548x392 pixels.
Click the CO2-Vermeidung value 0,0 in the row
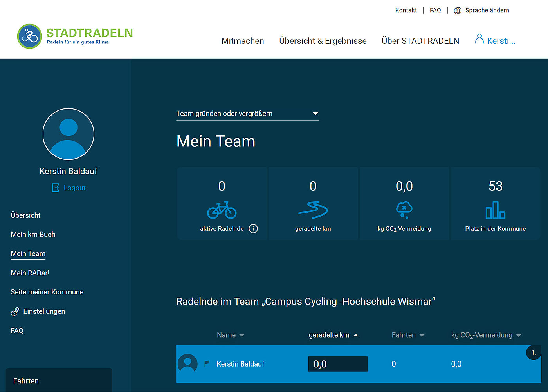pos(456,364)
